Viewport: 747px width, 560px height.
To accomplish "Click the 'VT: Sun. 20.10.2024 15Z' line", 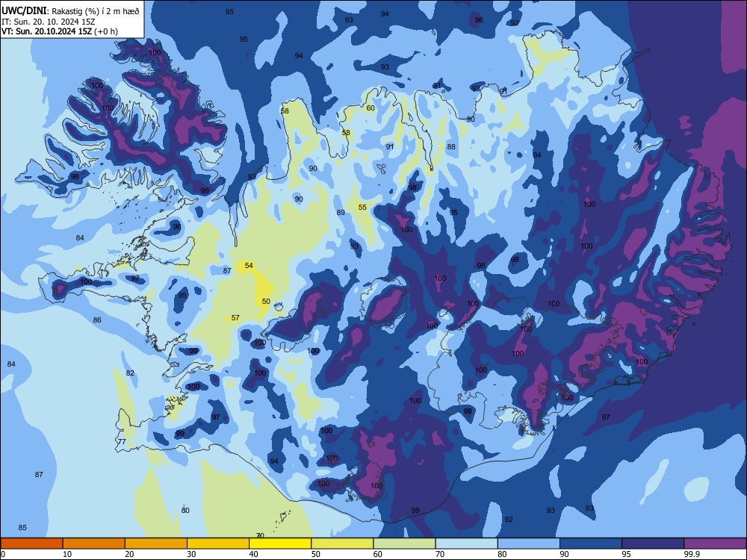I will pyautogui.click(x=46, y=31).
